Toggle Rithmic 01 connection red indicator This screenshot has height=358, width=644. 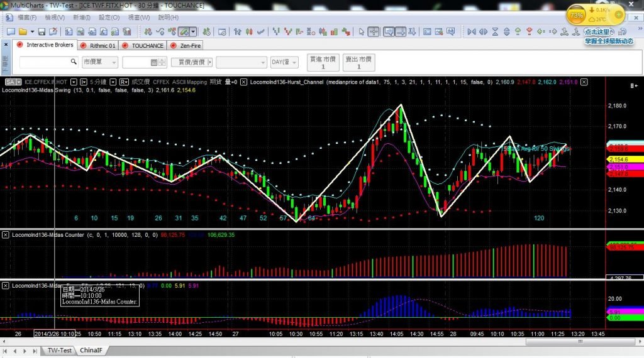(x=84, y=45)
